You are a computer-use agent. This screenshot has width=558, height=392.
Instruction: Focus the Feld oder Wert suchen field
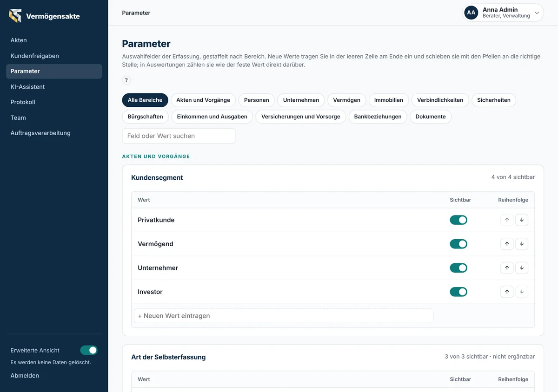179,136
